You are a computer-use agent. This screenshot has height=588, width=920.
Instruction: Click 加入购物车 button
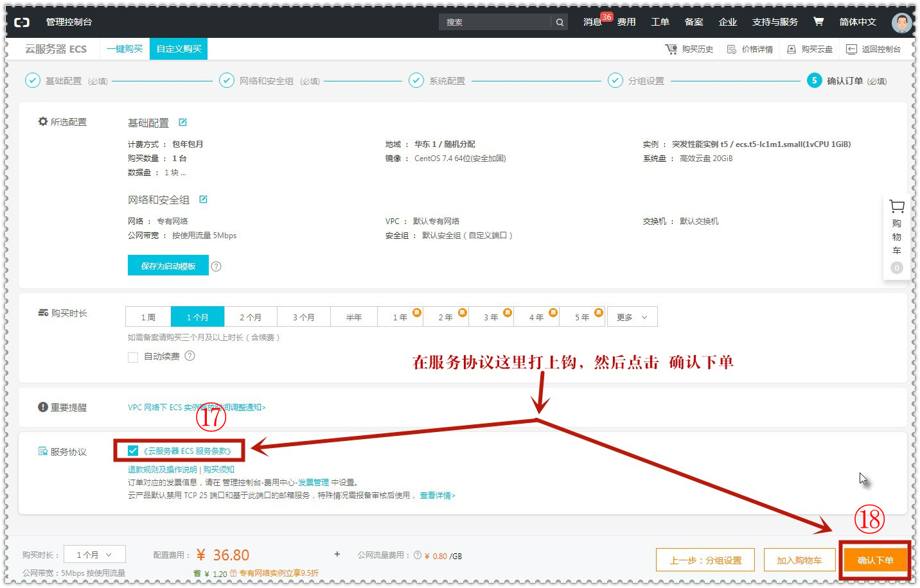[799, 560]
